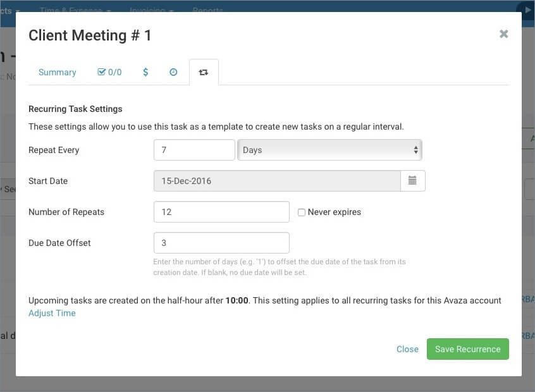Open the clock time-tracking tab
The width and height of the screenshot is (535, 392).
pos(173,71)
